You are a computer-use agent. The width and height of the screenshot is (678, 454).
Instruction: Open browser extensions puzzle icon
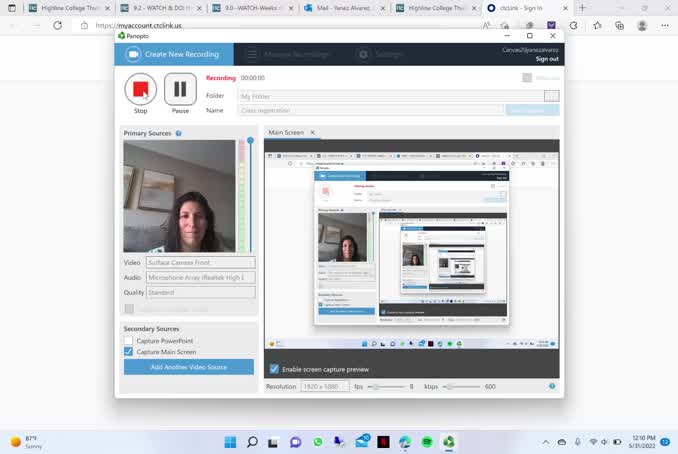574,26
